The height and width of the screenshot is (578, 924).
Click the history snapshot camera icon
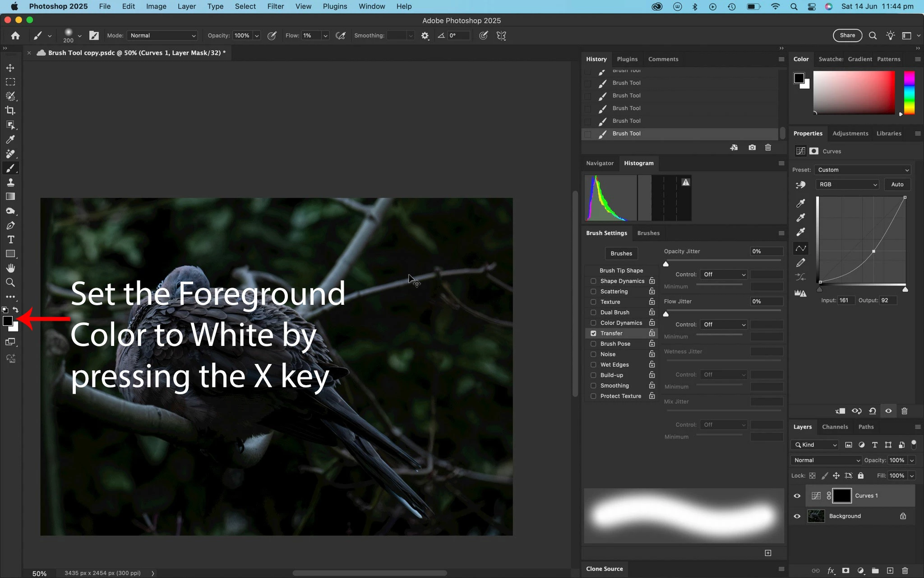coord(752,148)
